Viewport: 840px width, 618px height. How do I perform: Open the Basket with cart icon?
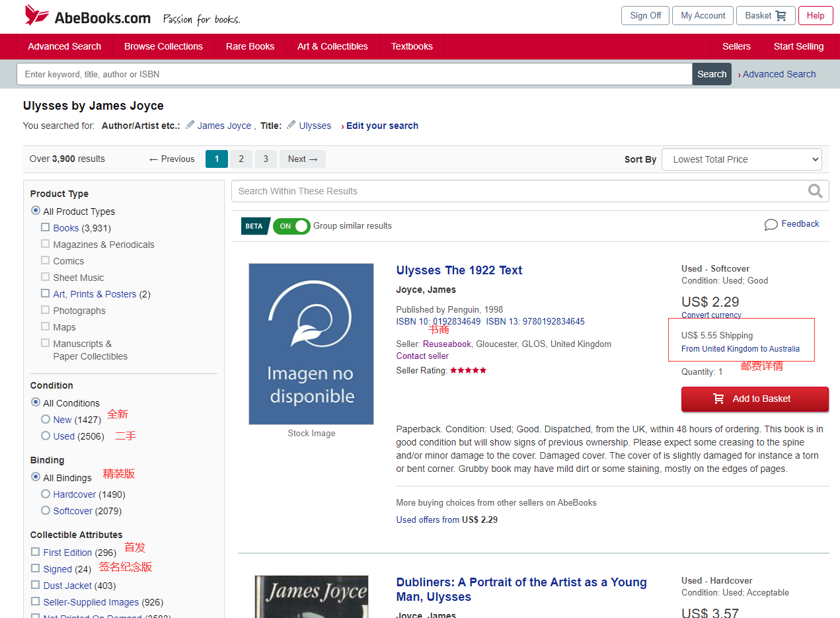[765, 16]
